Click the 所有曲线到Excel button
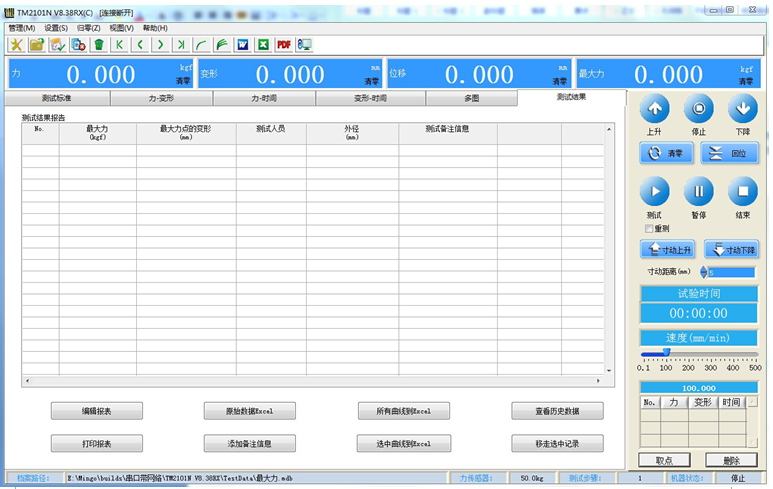773x489 pixels. 404,411
